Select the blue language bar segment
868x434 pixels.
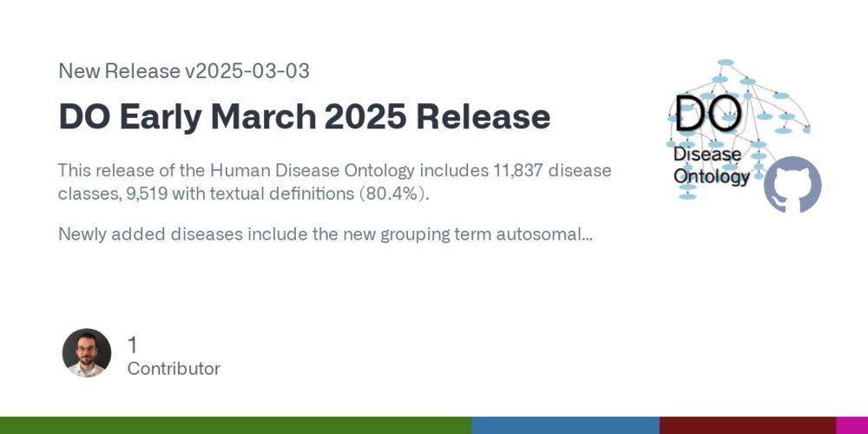click(566, 425)
